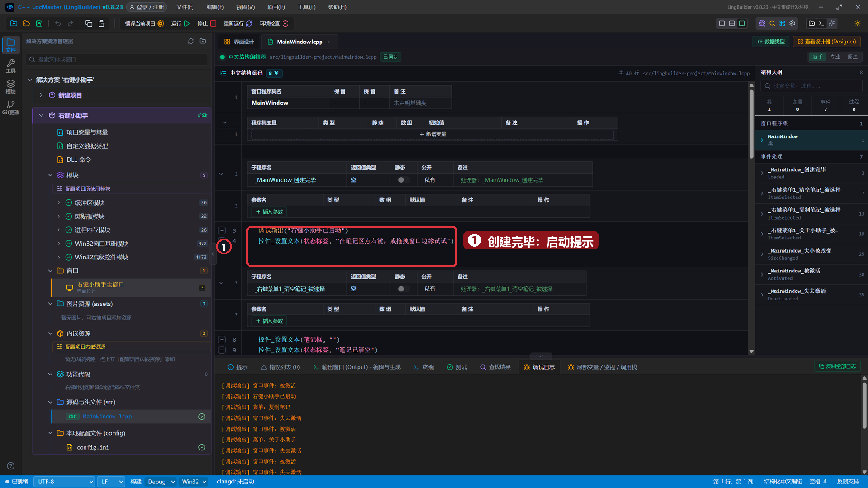Select the vertical split layout toggle
This screenshot has width=868, height=488.
[722, 23]
